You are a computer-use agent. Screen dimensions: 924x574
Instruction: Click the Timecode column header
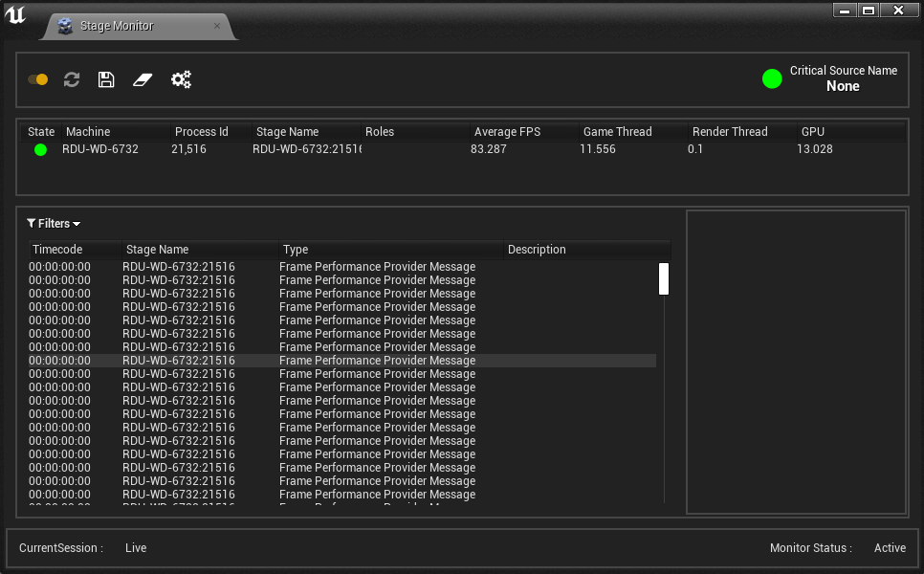pos(57,250)
